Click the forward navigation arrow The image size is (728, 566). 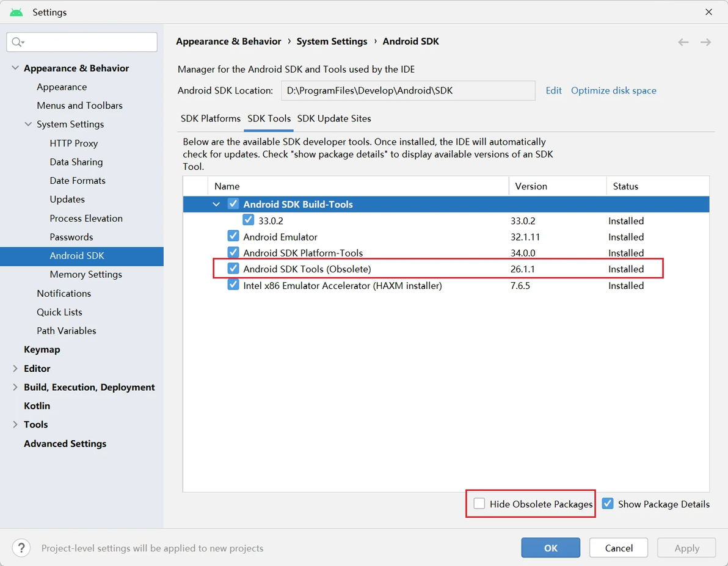pos(705,42)
